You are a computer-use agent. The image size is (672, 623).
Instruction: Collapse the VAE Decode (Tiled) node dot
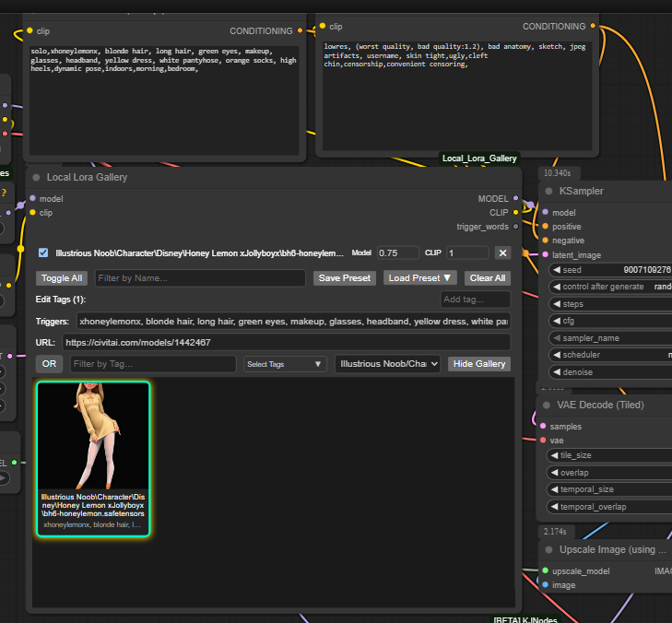coord(547,405)
